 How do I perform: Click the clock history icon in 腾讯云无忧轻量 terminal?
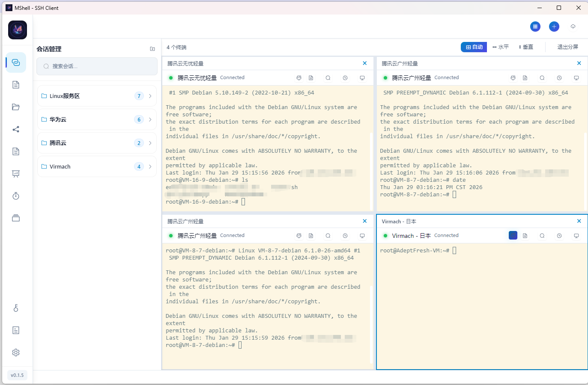(345, 78)
